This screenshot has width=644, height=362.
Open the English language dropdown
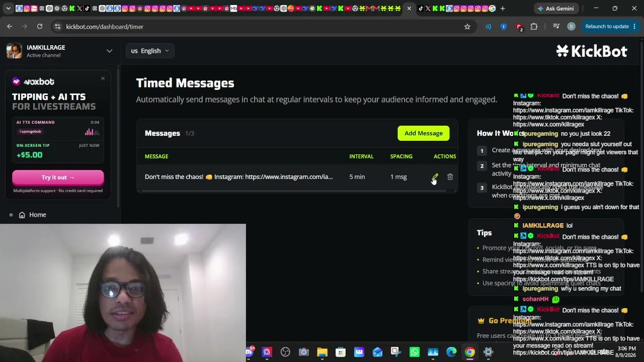click(x=150, y=51)
